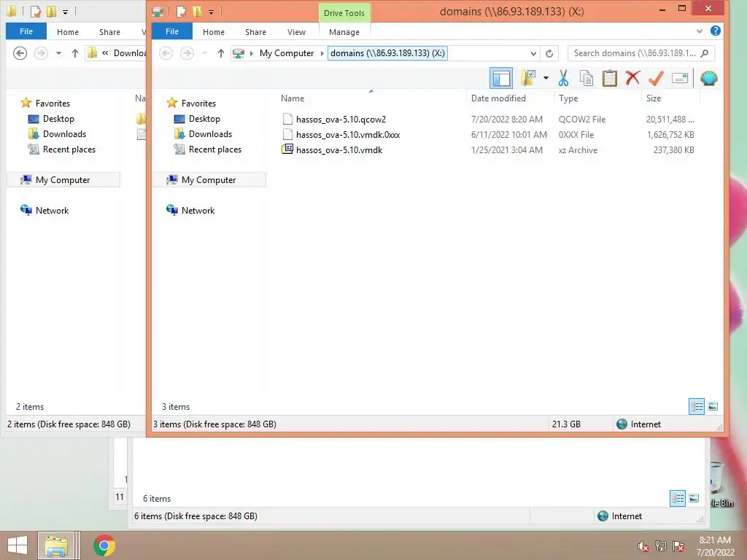
Task: Click the rename card icon in toolbar
Action: (x=680, y=78)
